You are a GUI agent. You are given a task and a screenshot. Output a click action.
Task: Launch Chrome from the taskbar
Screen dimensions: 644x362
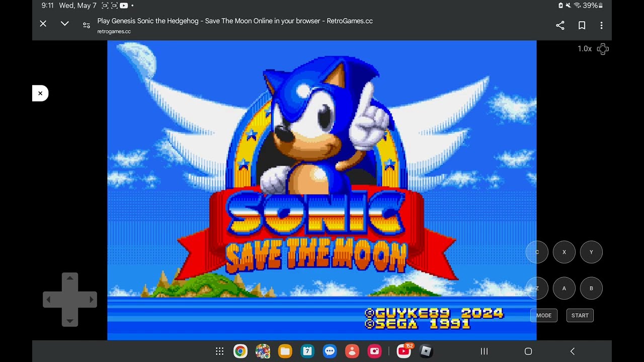pos(240,351)
